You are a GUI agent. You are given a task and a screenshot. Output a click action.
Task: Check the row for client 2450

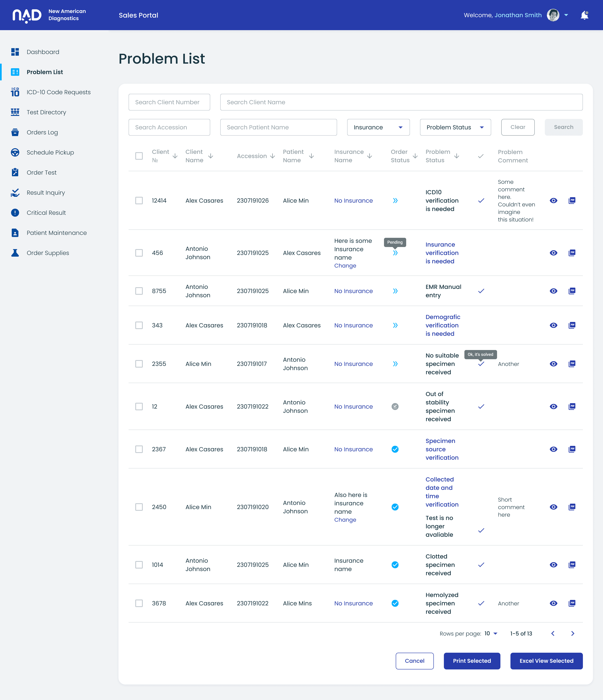(139, 507)
